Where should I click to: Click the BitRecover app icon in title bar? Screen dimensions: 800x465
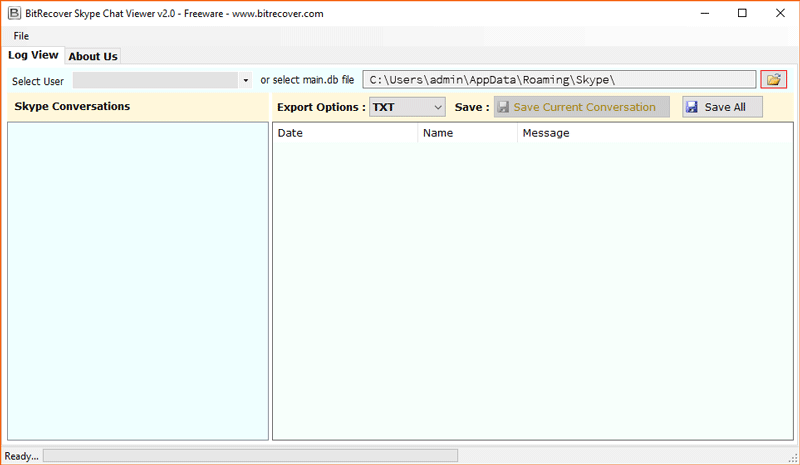pos(14,13)
